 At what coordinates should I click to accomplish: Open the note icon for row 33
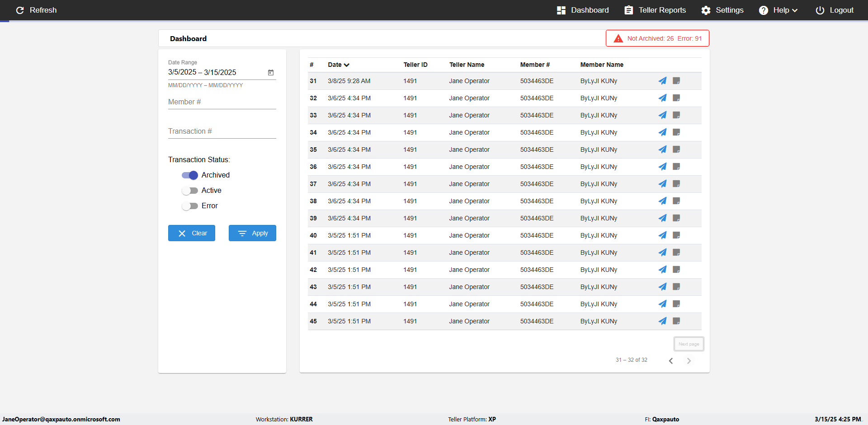click(x=676, y=115)
